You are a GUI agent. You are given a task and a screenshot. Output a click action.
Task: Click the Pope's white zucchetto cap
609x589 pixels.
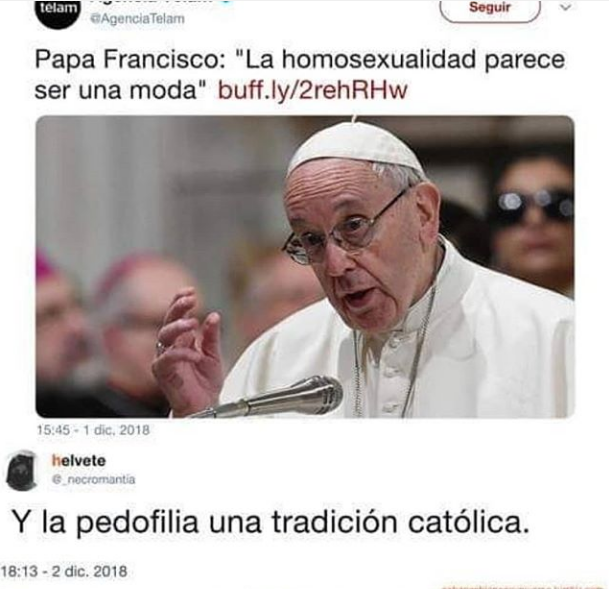[x=355, y=146]
